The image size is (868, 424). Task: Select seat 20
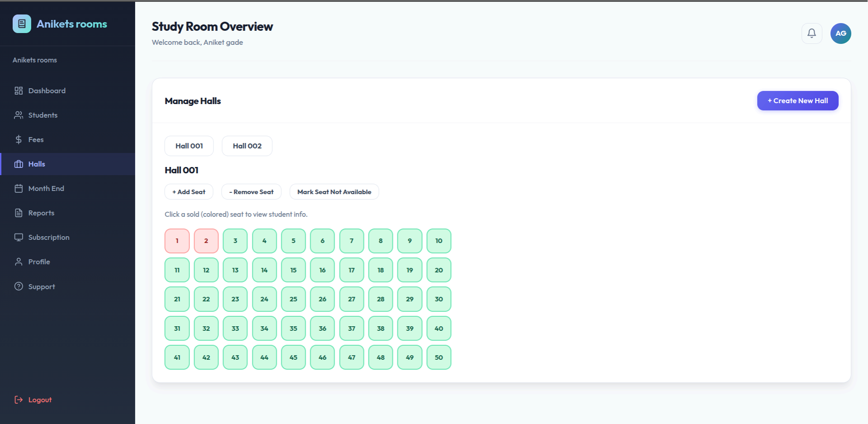coord(439,270)
